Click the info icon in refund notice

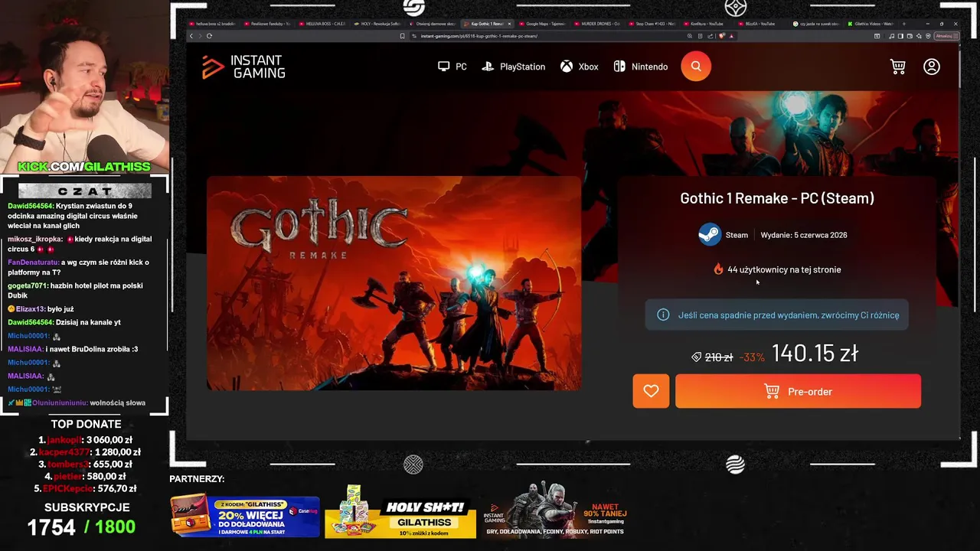pyautogui.click(x=663, y=315)
